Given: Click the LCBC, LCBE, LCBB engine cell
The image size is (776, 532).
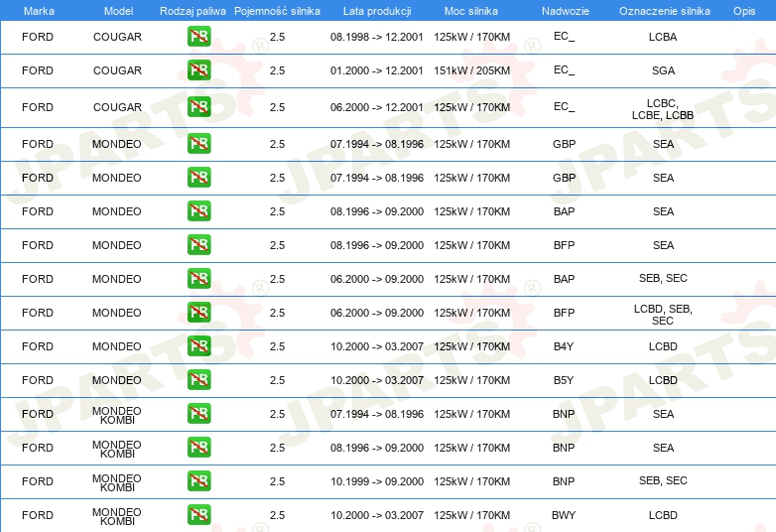Looking at the screenshot, I should (663, 109).
